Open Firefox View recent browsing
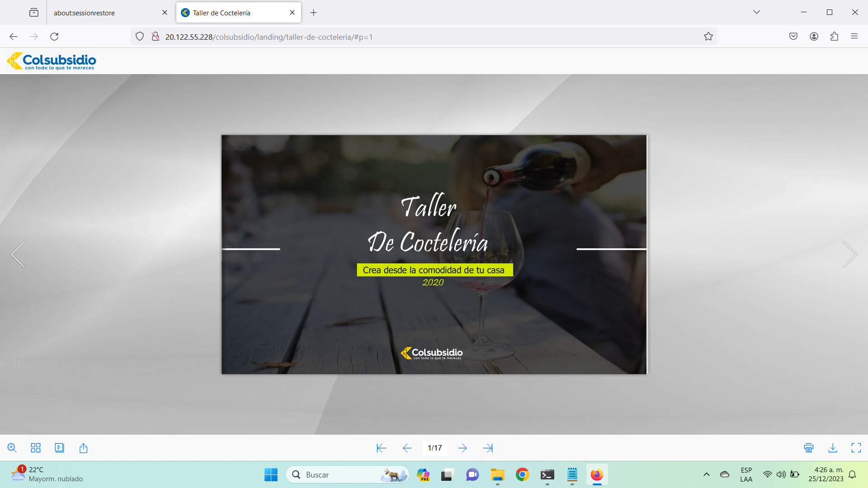Screen dimensions: 868x488 pyautogui.click(x=34, y=13)
